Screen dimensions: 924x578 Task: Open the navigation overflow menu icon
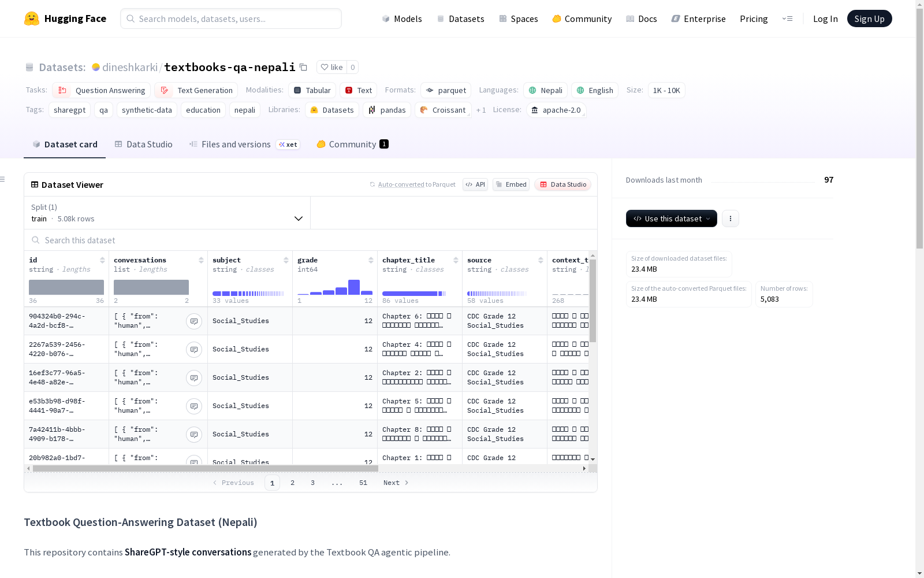(787, 18)
